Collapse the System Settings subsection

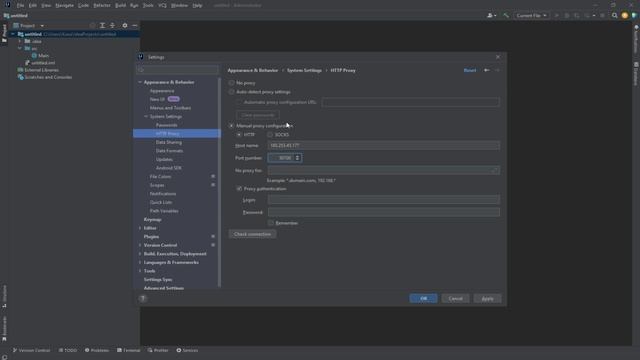pos(146,116)
